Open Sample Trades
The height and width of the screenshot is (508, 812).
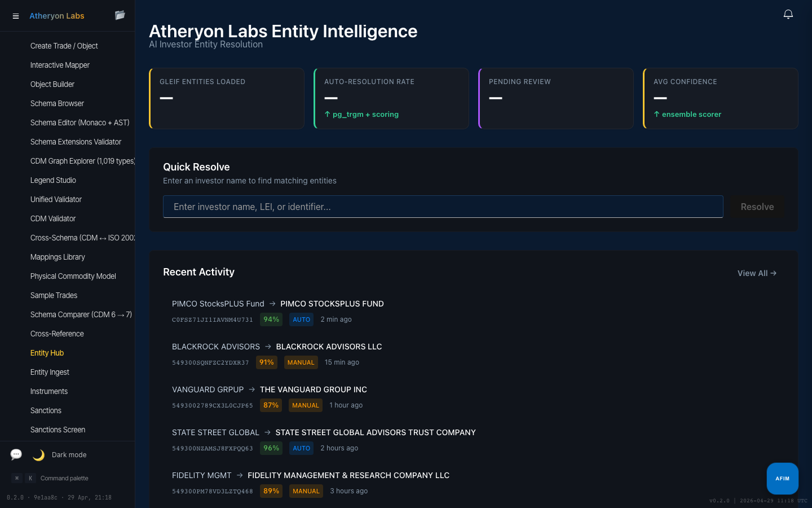pos(54,295)
